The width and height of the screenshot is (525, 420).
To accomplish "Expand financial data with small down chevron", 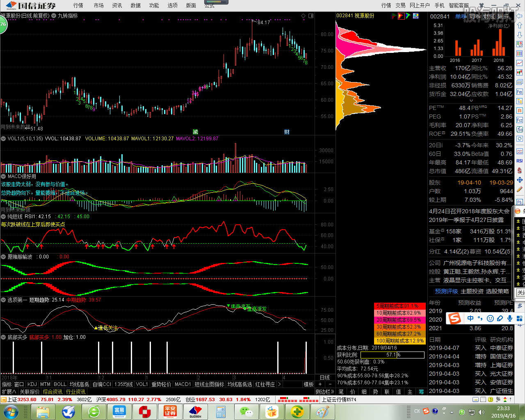I will 471,101.
